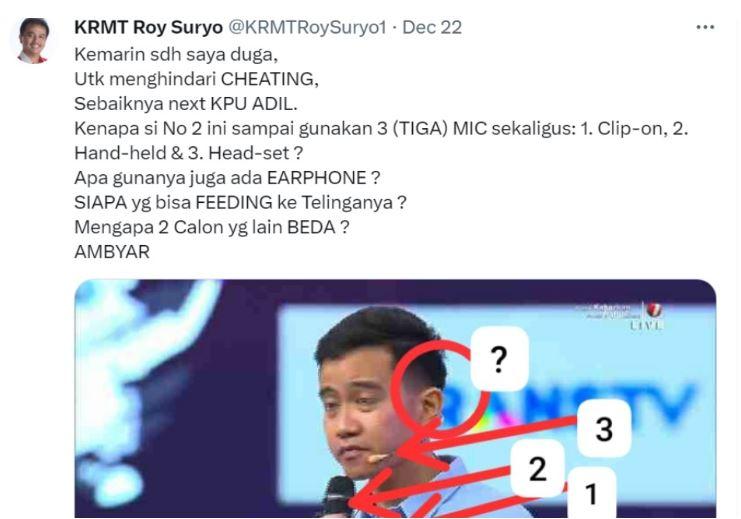Viewport: 741px width, 519px height.
Task: Select the number 3 label box
Action: point(604,428)
